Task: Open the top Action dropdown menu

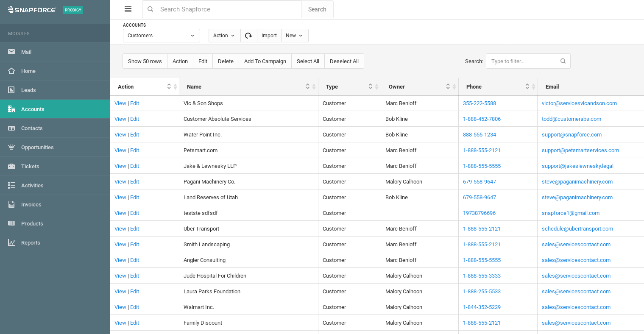Action: [x=224, y=36]
